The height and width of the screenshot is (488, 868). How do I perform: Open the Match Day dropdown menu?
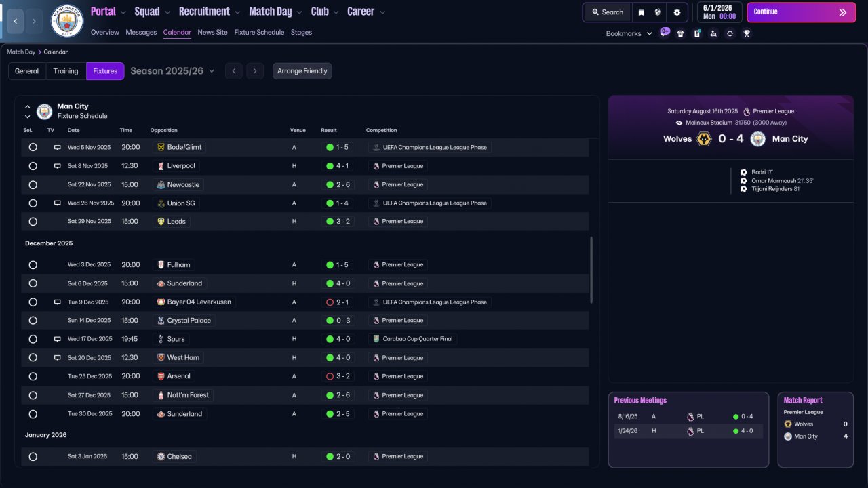coord(276,12)
